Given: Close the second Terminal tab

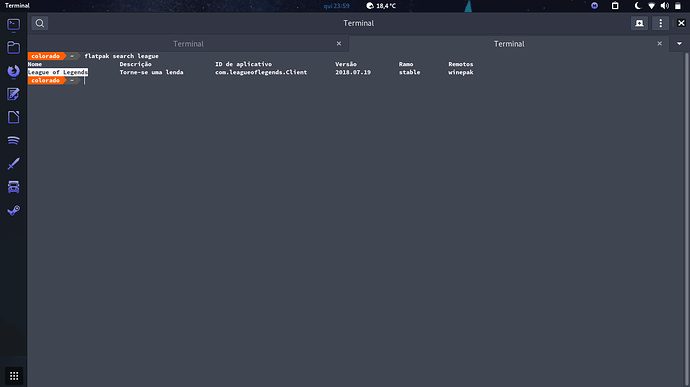Looking at the screenshot, I should tap(660, 44).
